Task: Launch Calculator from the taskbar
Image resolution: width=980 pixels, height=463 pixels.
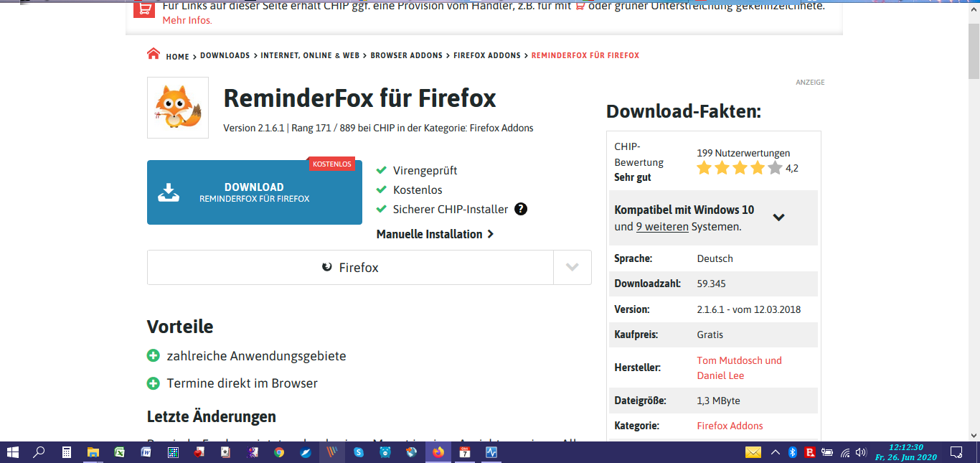Action: click(66, 452)
